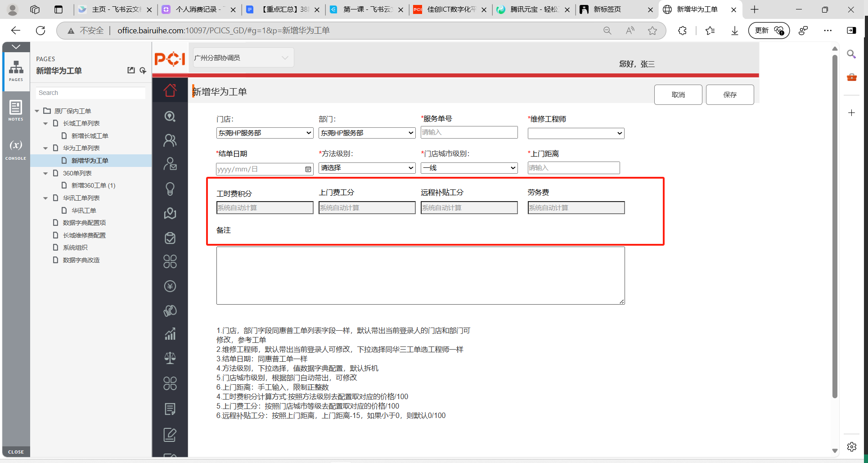This screenshot has width=868, height=463.
Task: Open the two-users icon in the dark sidebar
Action: [170, 140]
